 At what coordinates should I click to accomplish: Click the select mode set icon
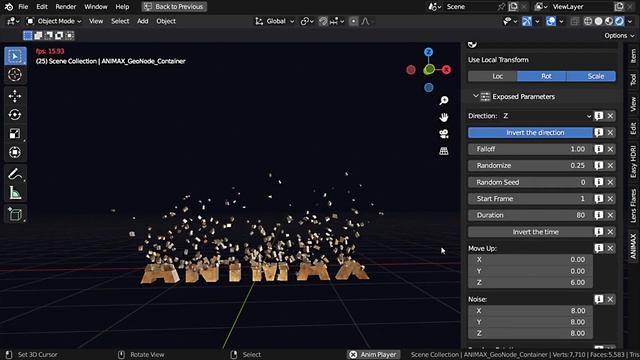pos(27,36)
